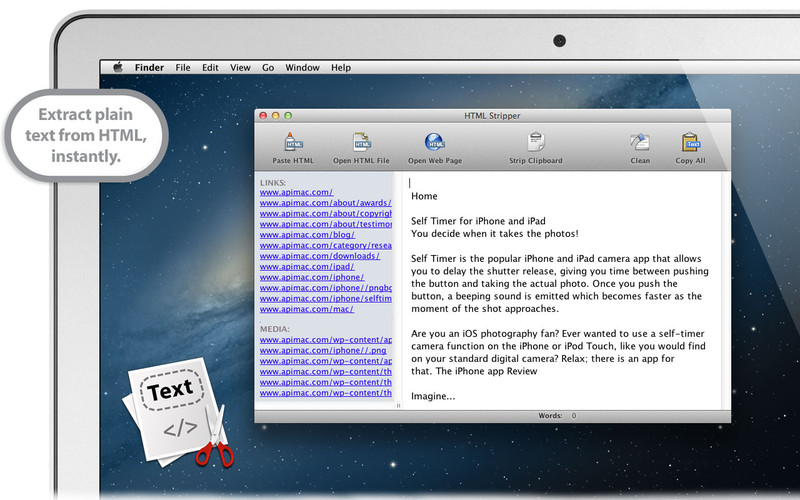Click the Open Web Page globe icon
This screenshot has height=500, width=800.
tap(435, 142)
